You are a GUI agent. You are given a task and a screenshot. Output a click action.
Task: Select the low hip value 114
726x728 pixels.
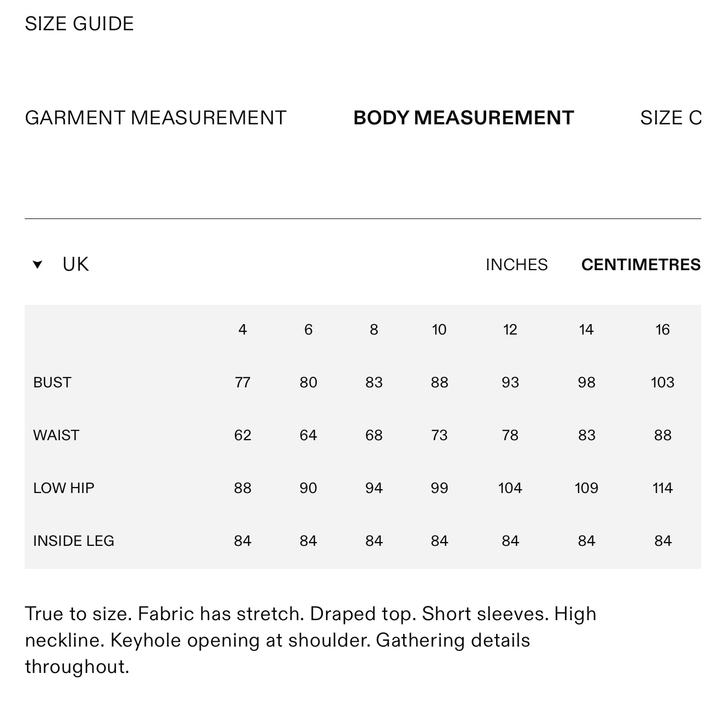[x=662, y=488]
